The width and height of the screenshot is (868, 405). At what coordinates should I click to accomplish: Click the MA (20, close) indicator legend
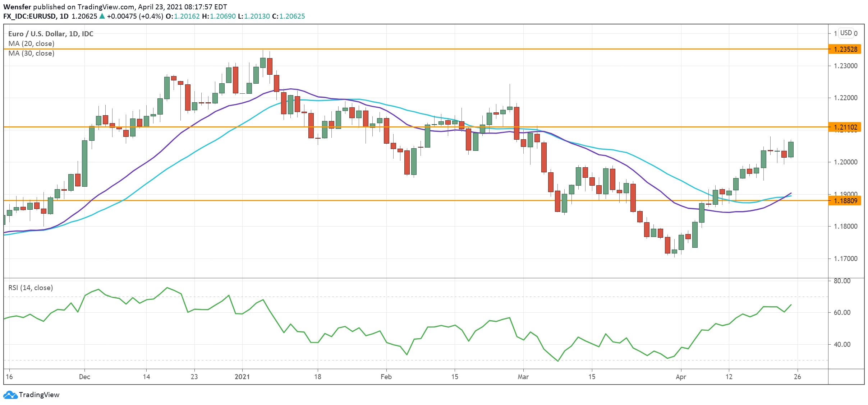31,43
